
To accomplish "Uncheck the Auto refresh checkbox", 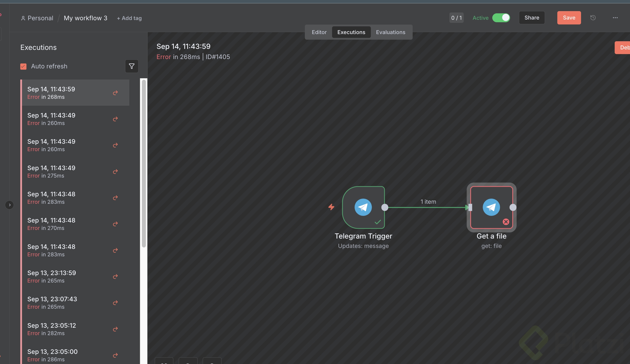I will (23, 66).
